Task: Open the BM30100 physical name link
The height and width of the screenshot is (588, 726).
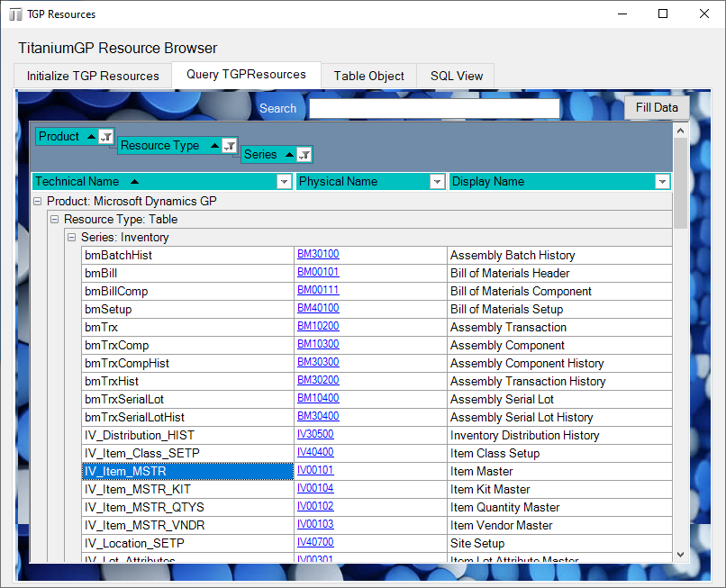Action: pos(318,254)
